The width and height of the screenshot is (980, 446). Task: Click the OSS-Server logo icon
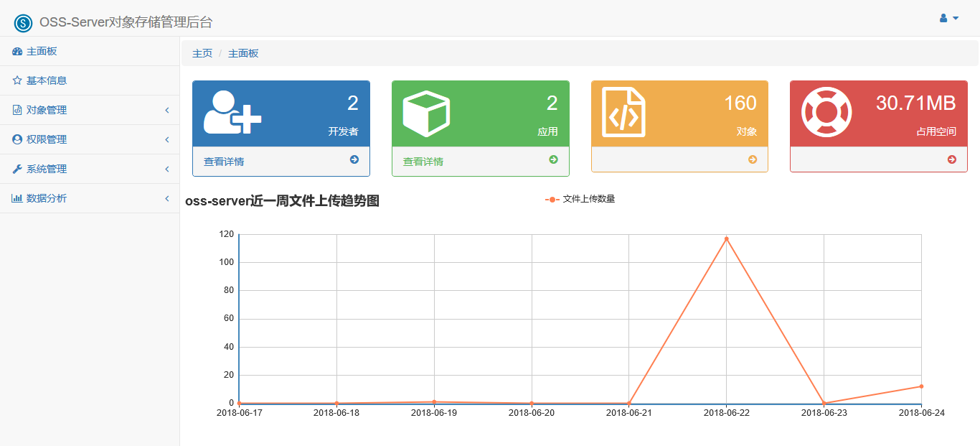24,23
